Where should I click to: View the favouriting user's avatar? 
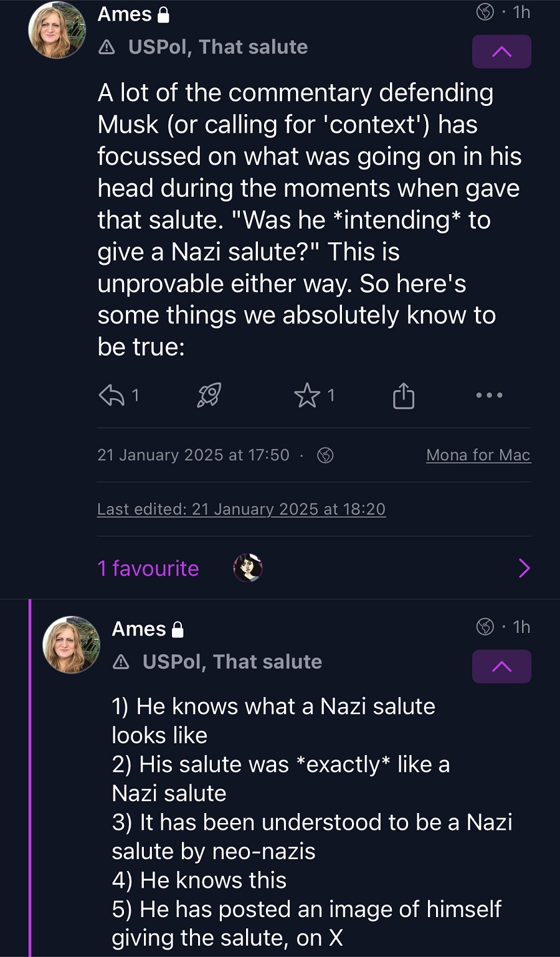coord(248,568)
